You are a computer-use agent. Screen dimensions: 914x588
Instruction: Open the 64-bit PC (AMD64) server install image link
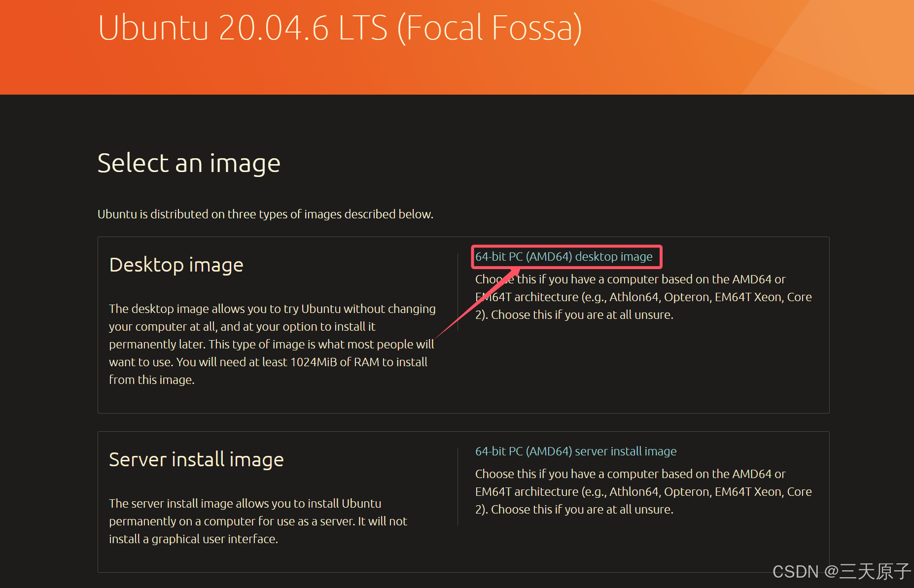coord(576,451)
